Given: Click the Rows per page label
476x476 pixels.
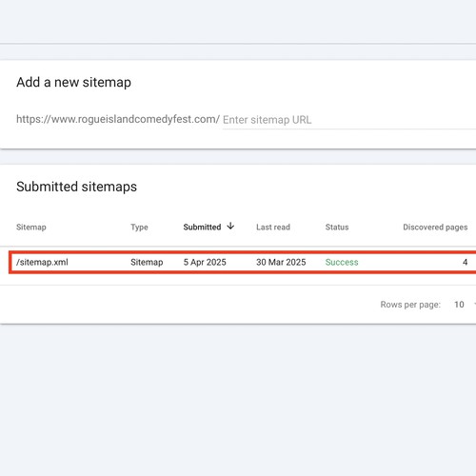Looking at the screenshot, I should [x=410, y=305].
